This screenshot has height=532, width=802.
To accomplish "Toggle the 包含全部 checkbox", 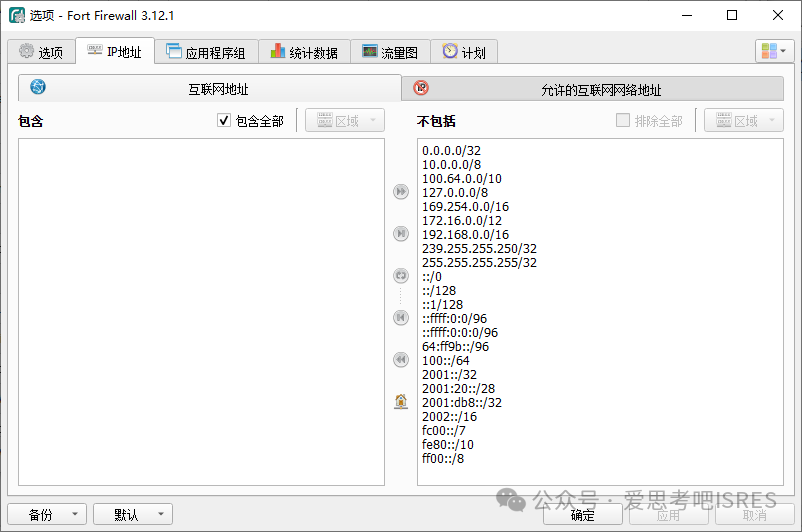I will point(225,121).
